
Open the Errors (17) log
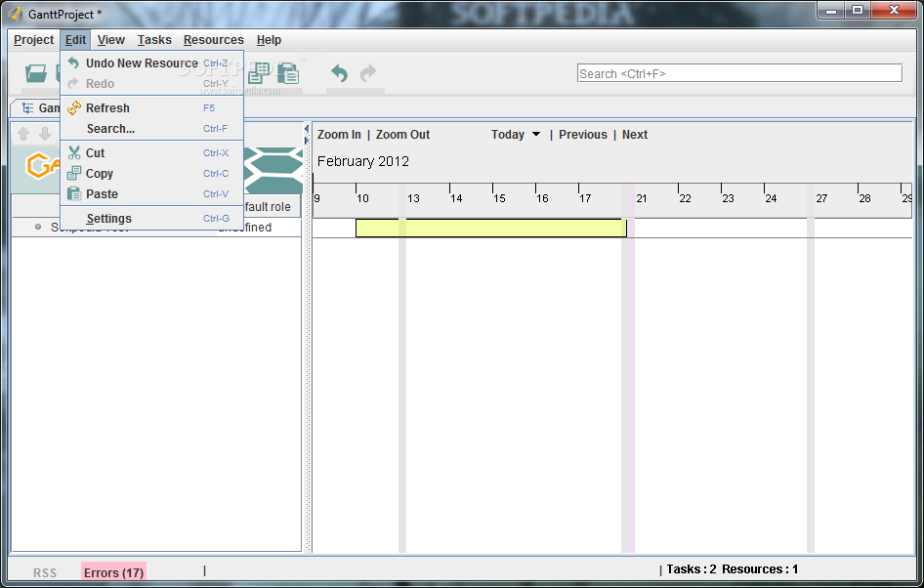pyautogui.click(x=113, y=572)
